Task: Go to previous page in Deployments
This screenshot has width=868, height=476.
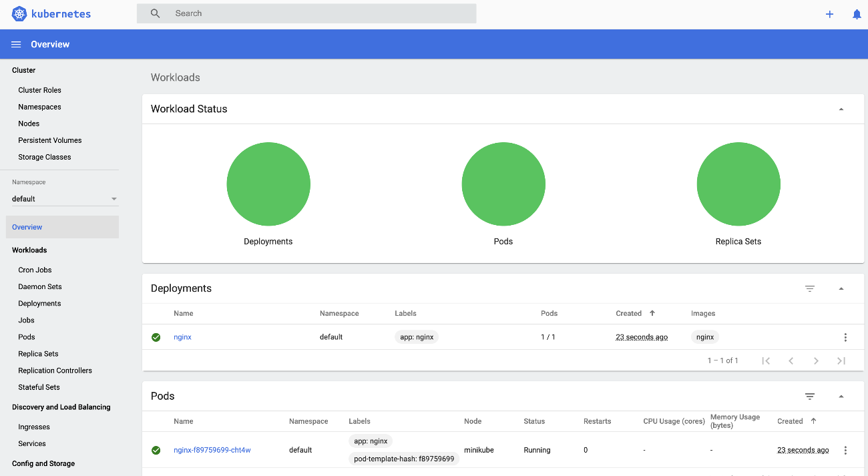Action: (791, 361)
